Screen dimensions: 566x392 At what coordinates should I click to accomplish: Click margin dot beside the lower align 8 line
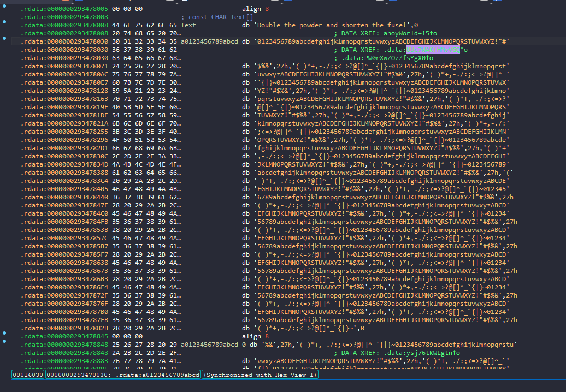(5, 332)
